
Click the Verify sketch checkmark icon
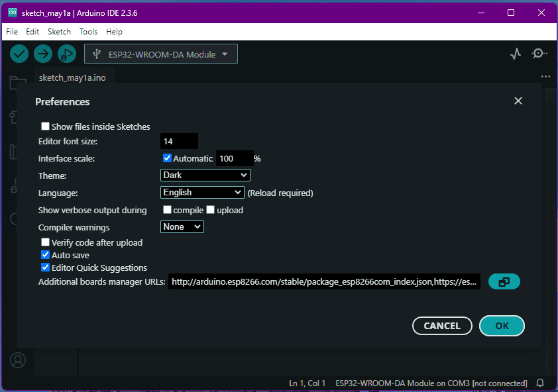tap(19, 54)
